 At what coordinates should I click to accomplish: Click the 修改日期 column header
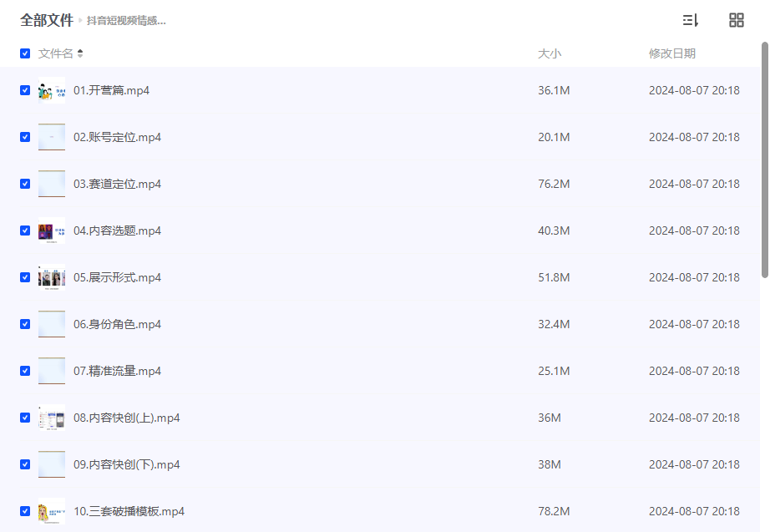(x=671, y=53)
